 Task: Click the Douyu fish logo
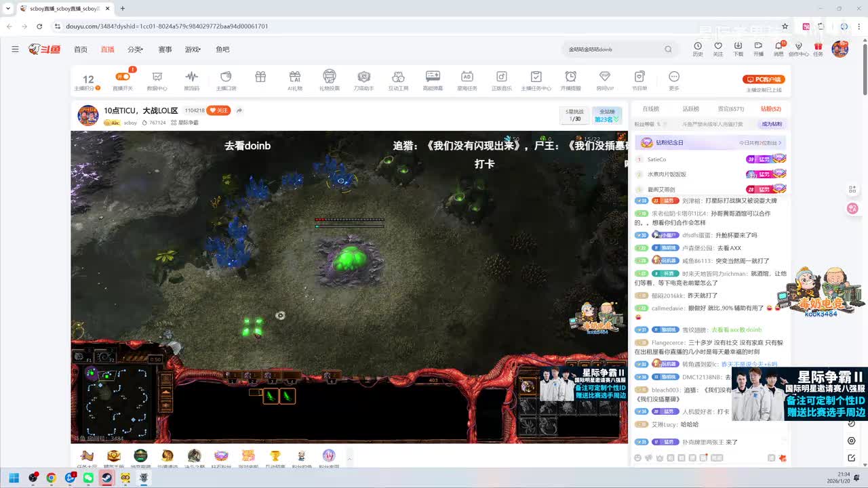(x=44, y=49)
